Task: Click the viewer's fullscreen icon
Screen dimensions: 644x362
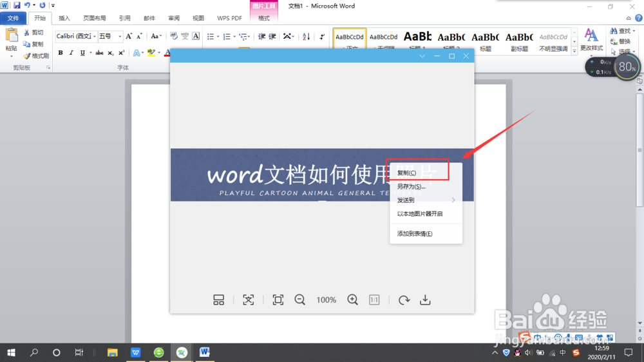Action: 278,300
